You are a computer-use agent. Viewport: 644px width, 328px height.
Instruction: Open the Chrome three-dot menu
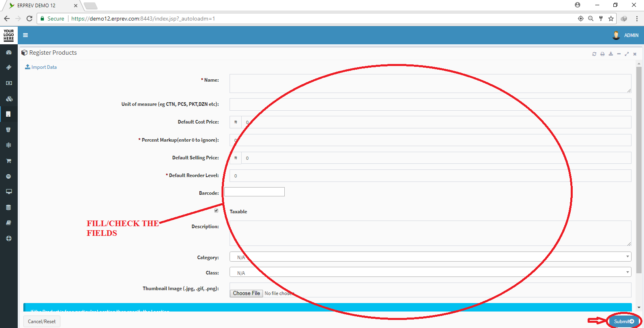pyautogui.click(x=637, y=19)
